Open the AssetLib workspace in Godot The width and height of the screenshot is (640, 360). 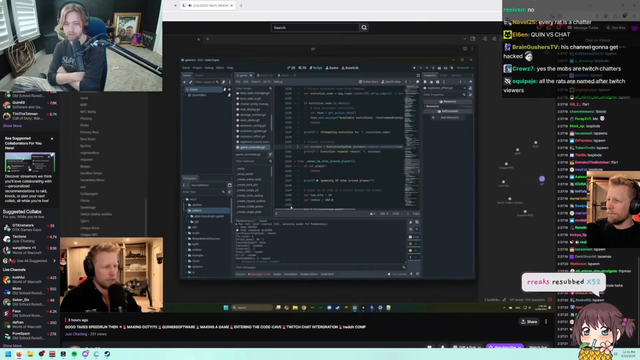(350, 68)
